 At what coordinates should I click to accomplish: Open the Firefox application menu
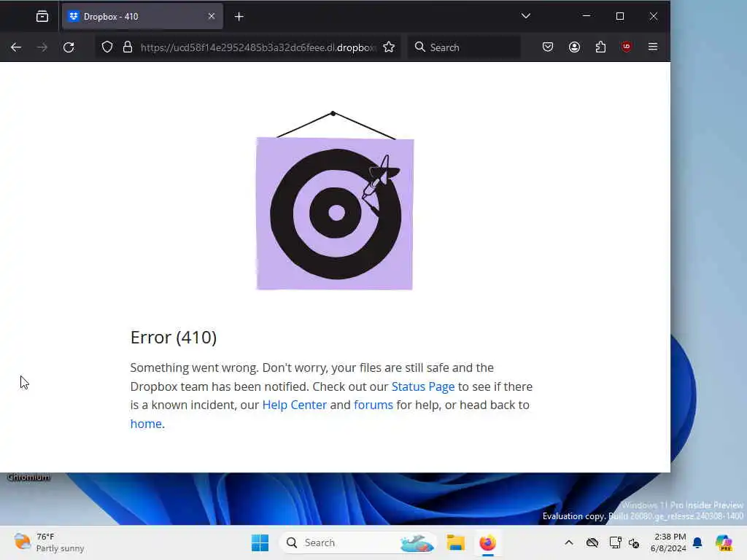coord(653,47)
